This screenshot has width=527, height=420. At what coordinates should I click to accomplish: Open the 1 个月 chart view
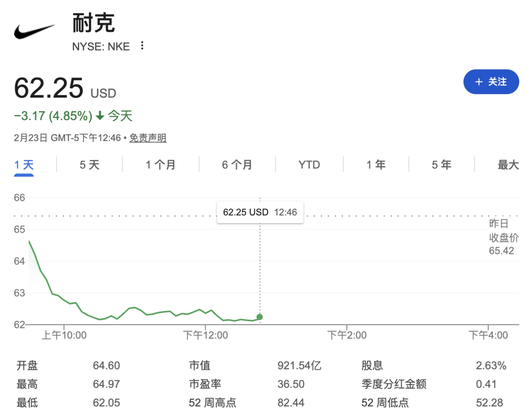pos(160,165)
